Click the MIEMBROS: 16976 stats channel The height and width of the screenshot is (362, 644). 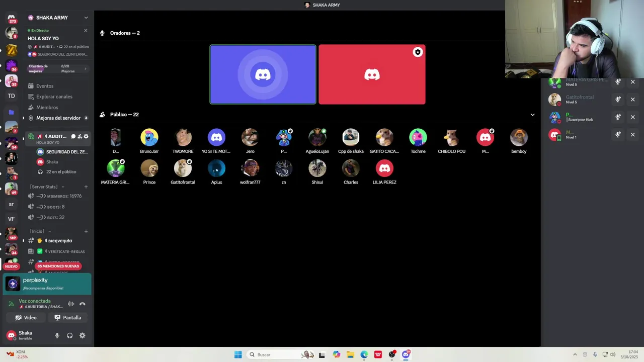pos(58,196)
